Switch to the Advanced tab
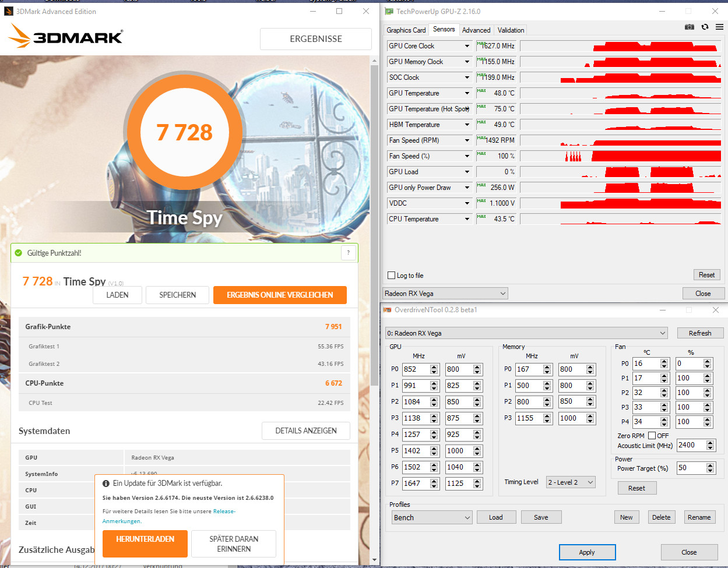 click(476, 30)
